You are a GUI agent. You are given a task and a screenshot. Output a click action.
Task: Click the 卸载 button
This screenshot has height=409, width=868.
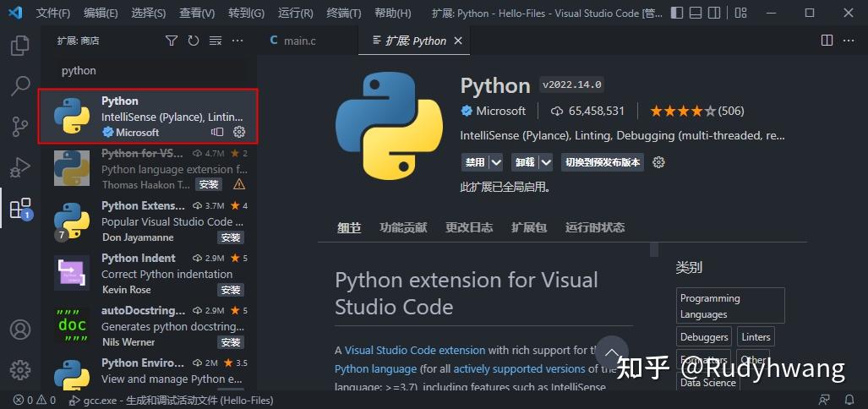[x=526, y=162]
